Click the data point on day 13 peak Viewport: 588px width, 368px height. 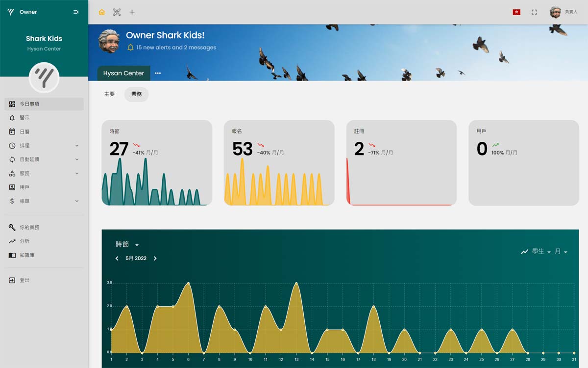pos(296,283)
